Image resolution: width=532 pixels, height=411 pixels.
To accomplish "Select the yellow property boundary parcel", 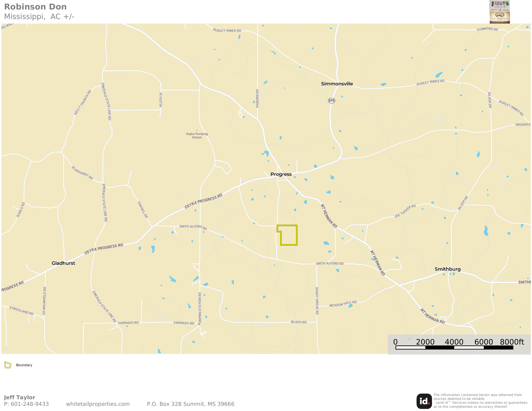I will (287, 235).
